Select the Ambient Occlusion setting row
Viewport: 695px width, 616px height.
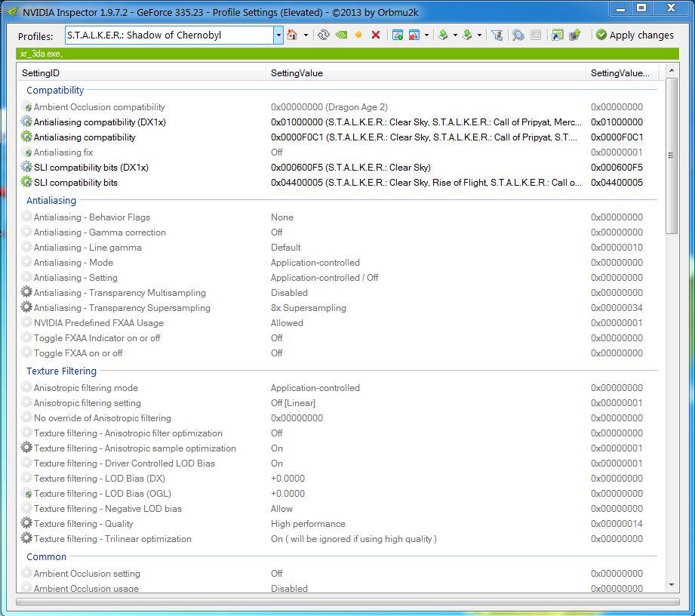340,574
